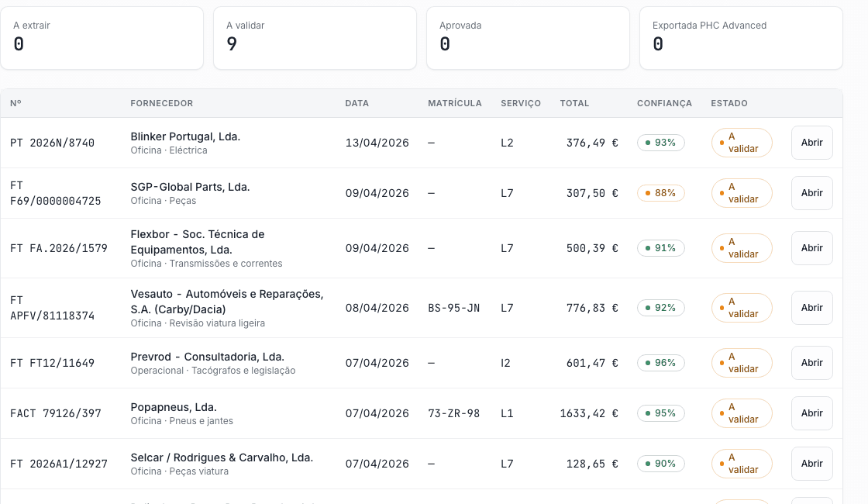The image size is (868, 504).
Task: Select the A extrair summary card
Action: (102, 38)
